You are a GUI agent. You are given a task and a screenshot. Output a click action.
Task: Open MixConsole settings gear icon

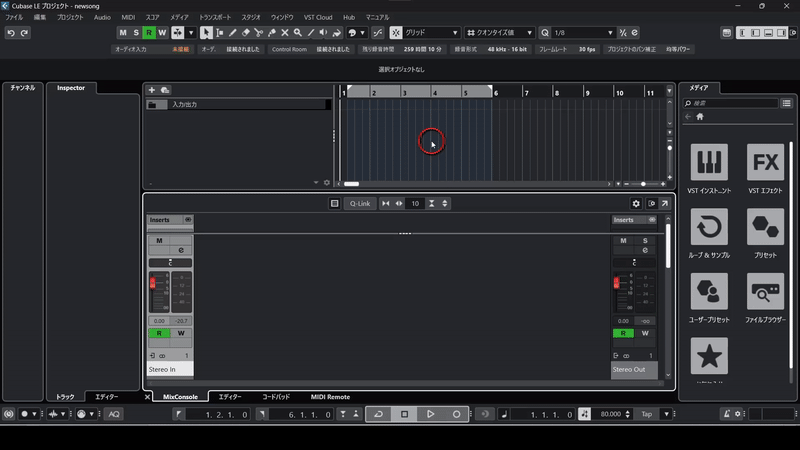pos(636,204)
